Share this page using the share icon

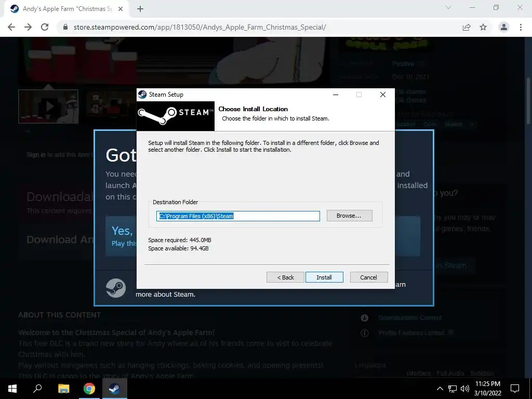[467, 27]
